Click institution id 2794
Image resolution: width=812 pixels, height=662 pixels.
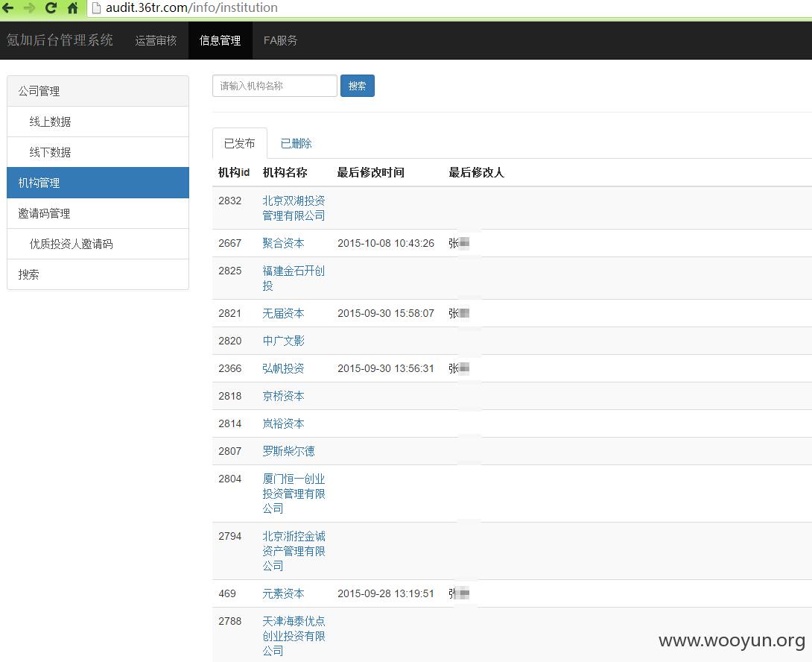230,536
